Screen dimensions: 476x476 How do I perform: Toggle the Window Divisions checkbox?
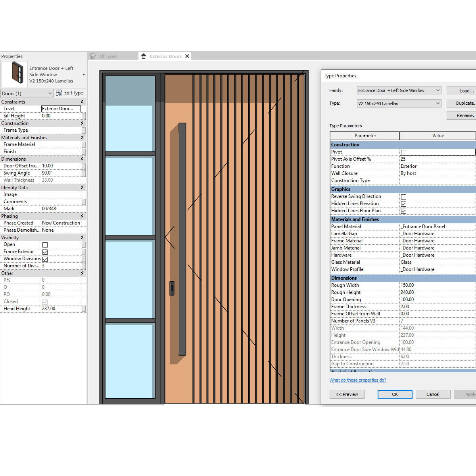45,259
